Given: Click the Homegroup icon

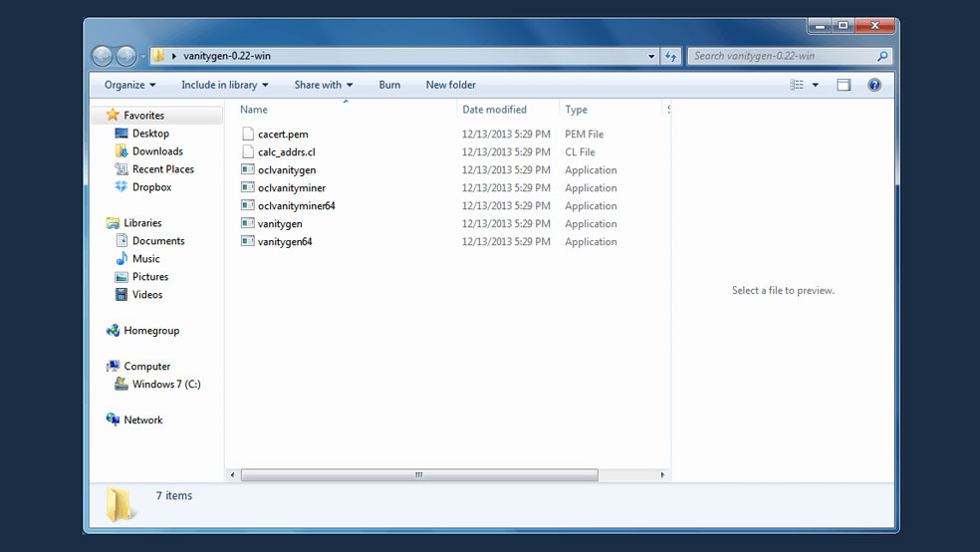Looking at the screenshot, I should tap(113, 330).
